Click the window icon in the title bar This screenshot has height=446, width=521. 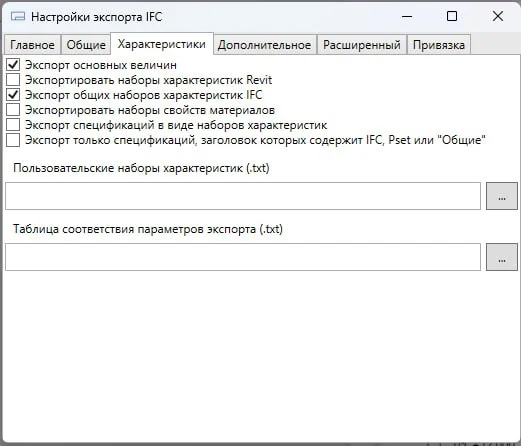(18, 16)
